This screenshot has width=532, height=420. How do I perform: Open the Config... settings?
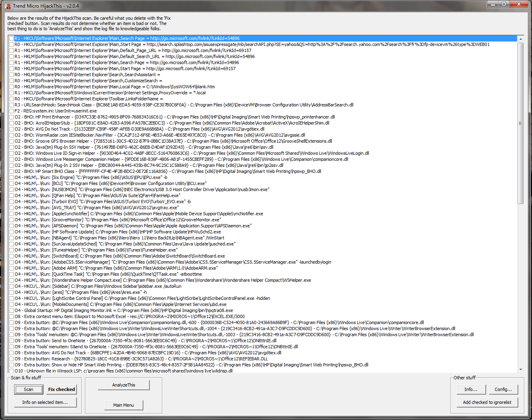point(503,389)
